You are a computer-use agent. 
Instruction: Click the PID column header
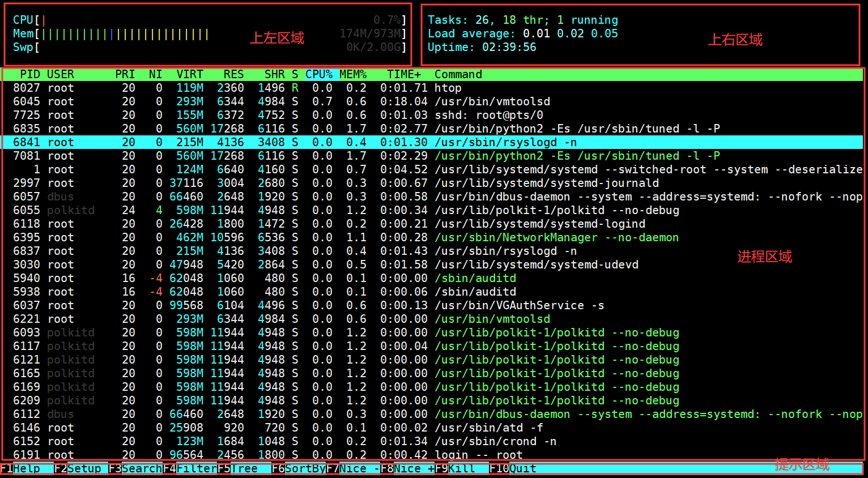click(30, 74)
